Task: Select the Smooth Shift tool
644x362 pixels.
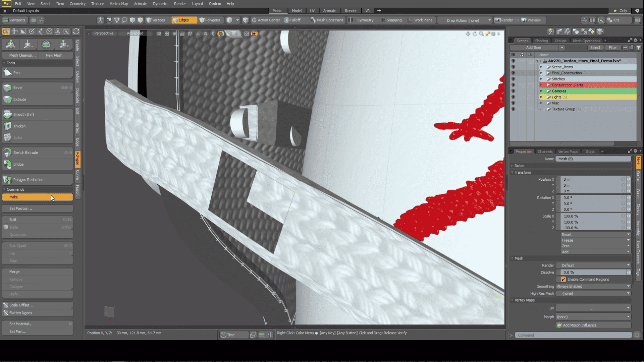Action: [x=23, y=115]
